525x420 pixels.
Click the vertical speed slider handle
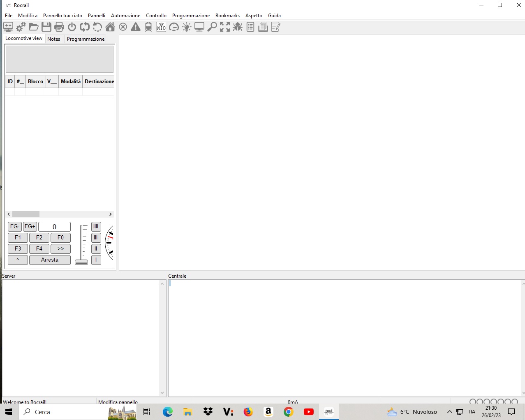point(81,262)
